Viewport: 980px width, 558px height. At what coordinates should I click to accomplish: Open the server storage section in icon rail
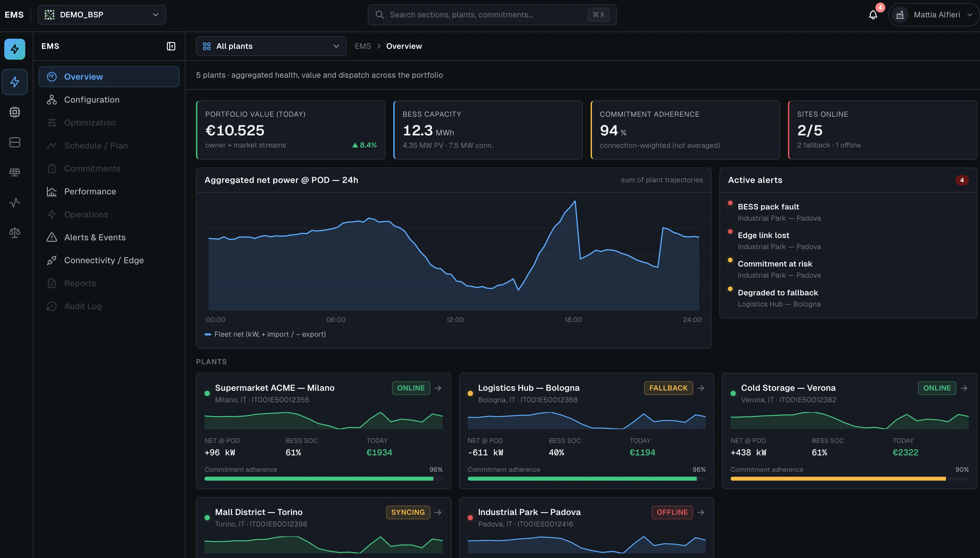point(14,142)
